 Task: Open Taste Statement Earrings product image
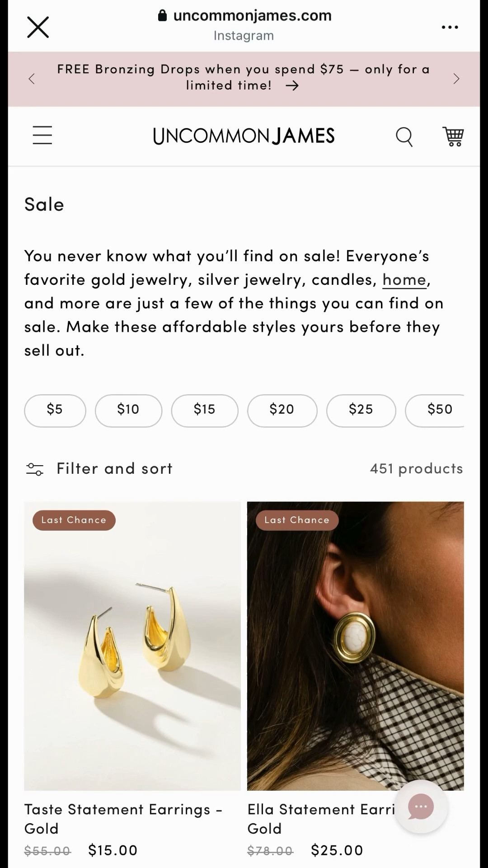click(132, 646)
